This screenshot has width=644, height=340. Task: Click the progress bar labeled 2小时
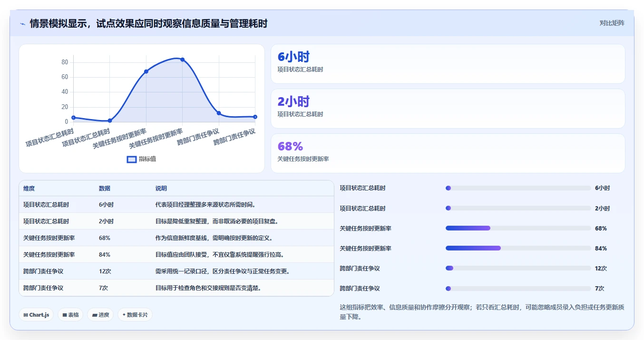pos(518,208)
